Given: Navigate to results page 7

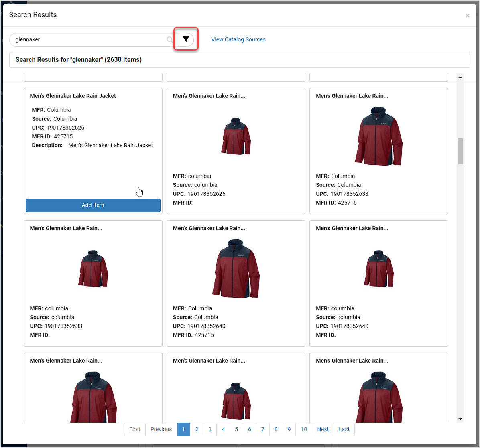Looking at the screenshot, I should tap(262, 429).
